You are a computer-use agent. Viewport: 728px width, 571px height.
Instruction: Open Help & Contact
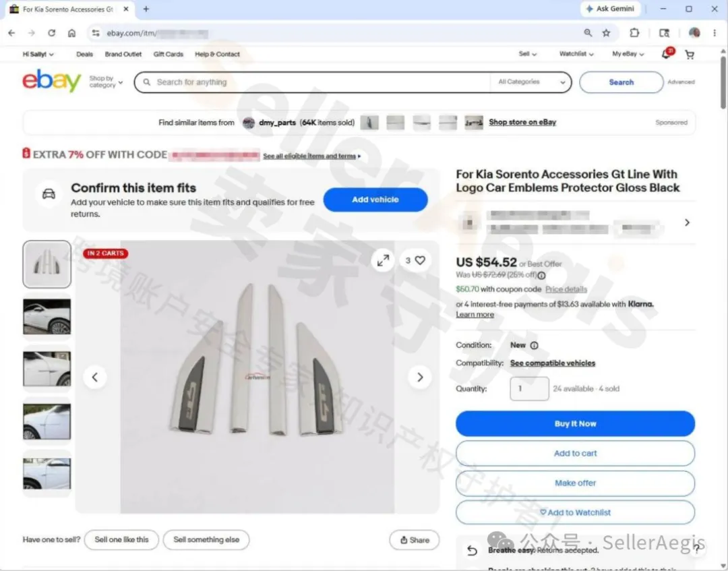tap(217, 55)
